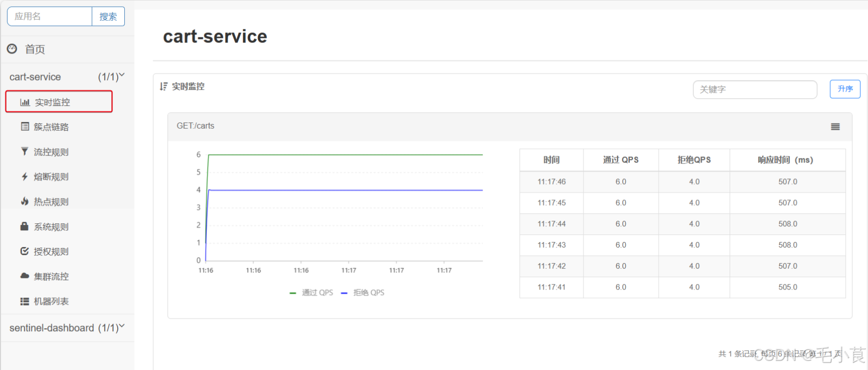Click response time 507.0 in 11:17:46 row
The image size is (868, 370).
click(787, 181)
